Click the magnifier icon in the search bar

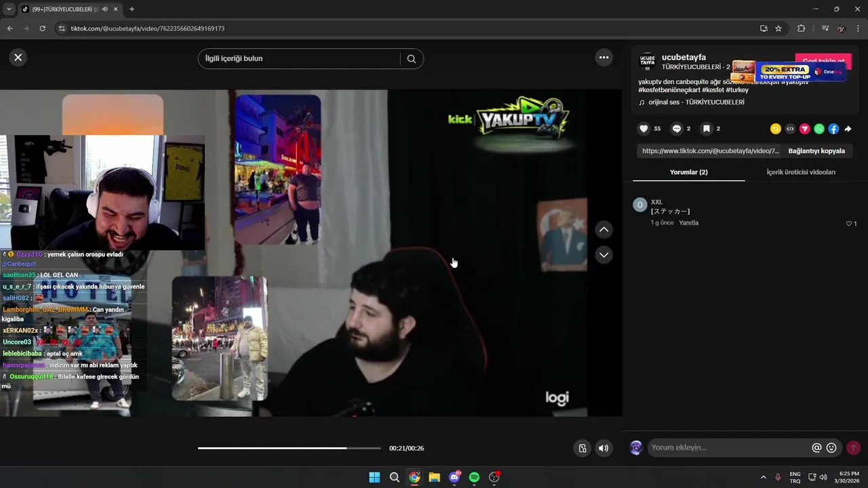coord(412,59)
